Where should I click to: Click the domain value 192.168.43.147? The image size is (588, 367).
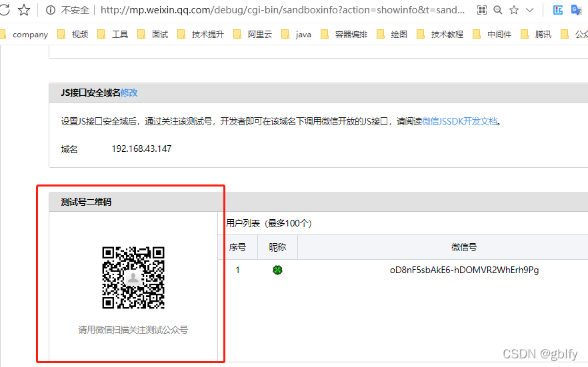[141, 149]
